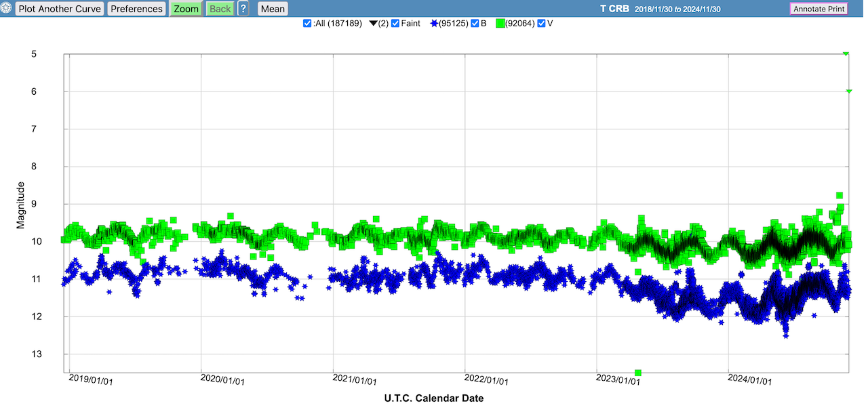
Task: Hide the V band data series
Action: click(541, 24)
